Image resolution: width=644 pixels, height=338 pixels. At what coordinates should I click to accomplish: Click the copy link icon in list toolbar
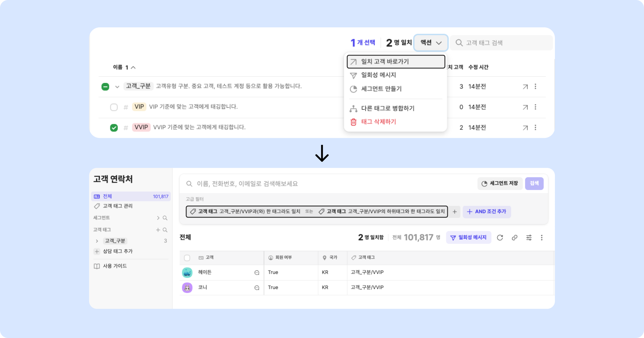pos(514,238)
